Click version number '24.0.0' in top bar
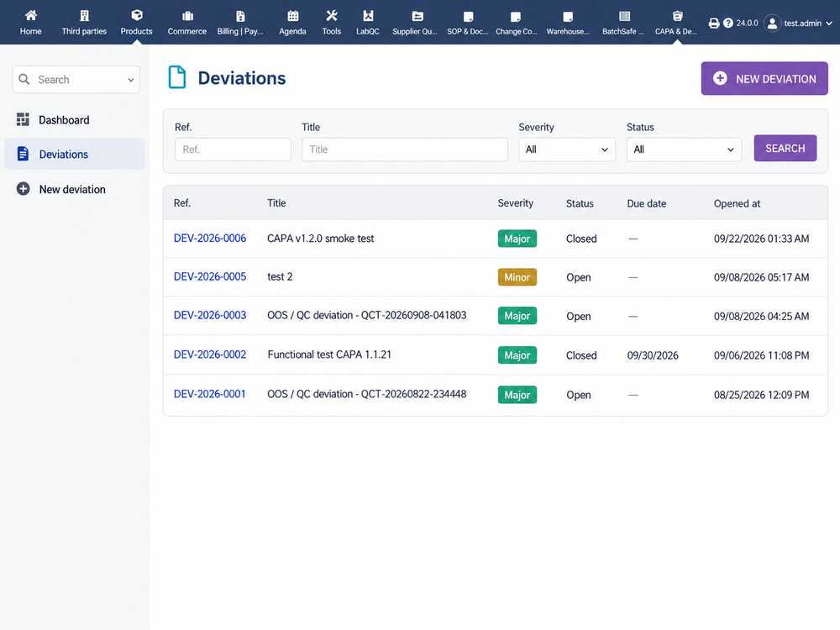Image resolution: width=840 pixels, height=630 pixels. point(747,23)
